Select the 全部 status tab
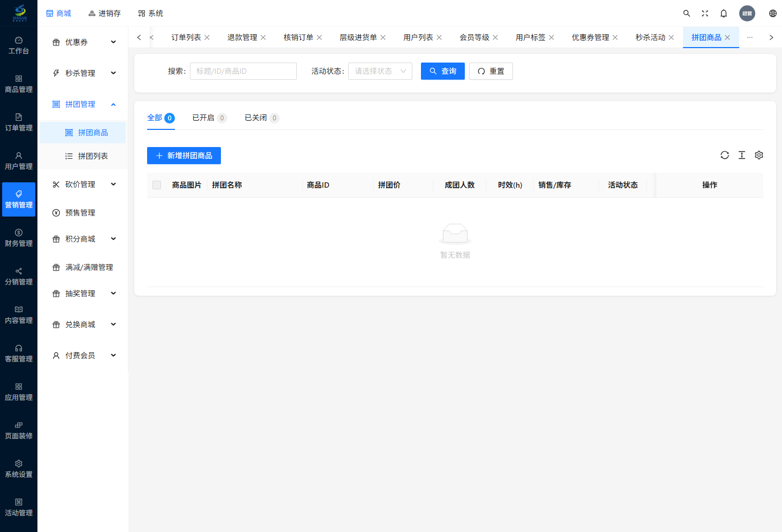Screen dimensions: 782x532 point(161,118)
